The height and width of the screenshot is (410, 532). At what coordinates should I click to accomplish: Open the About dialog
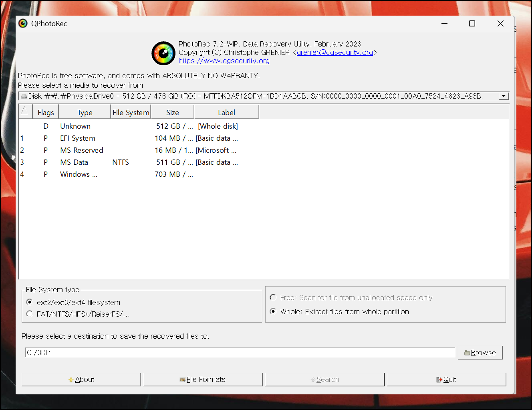tap(81, 380)
